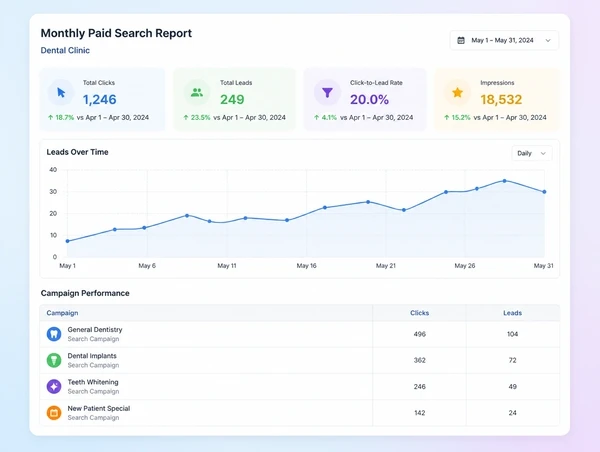Sort table by Leads column header
This screenshot has height=452, width=600.
[x=512, y=313]
